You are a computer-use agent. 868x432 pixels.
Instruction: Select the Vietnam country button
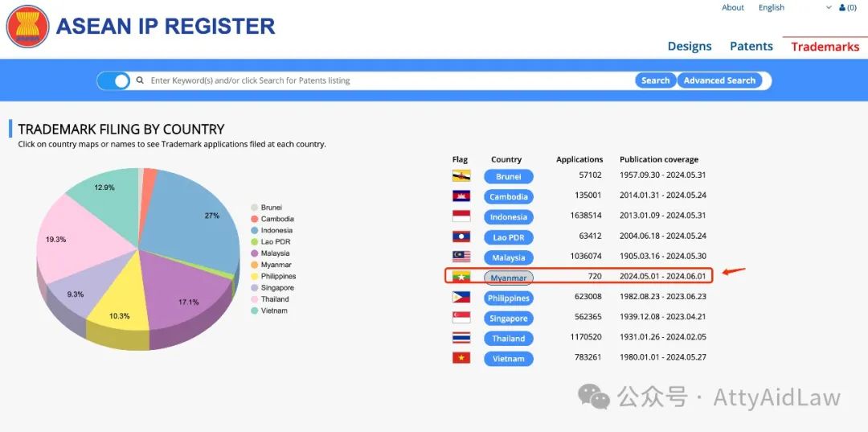click(x=508, y=359)
